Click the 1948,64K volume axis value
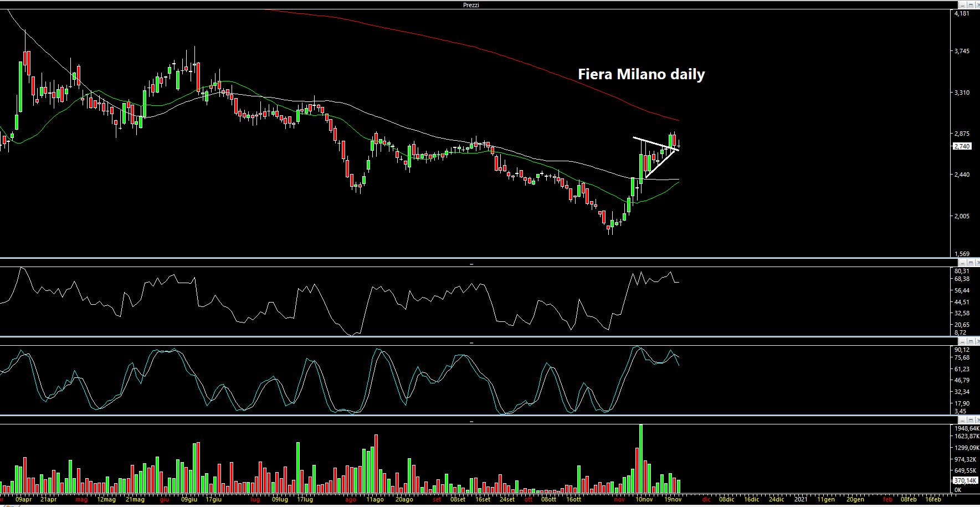The width and height of the screenshot is (980, 507). pos(966,428)
